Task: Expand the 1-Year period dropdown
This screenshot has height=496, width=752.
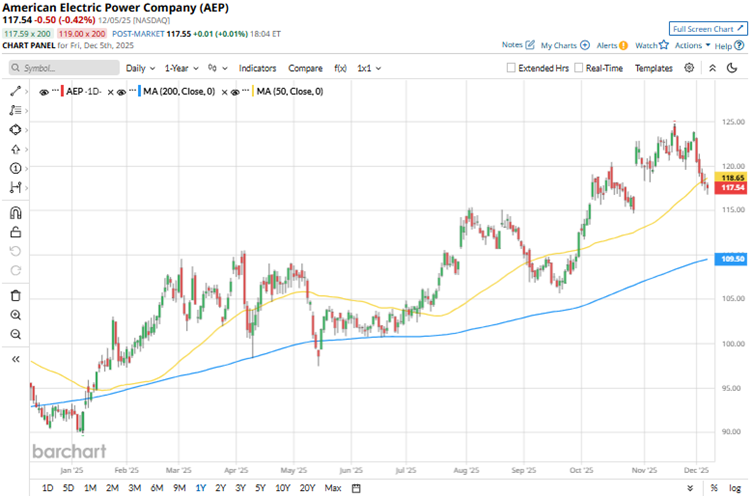Action: pos(181,68)
